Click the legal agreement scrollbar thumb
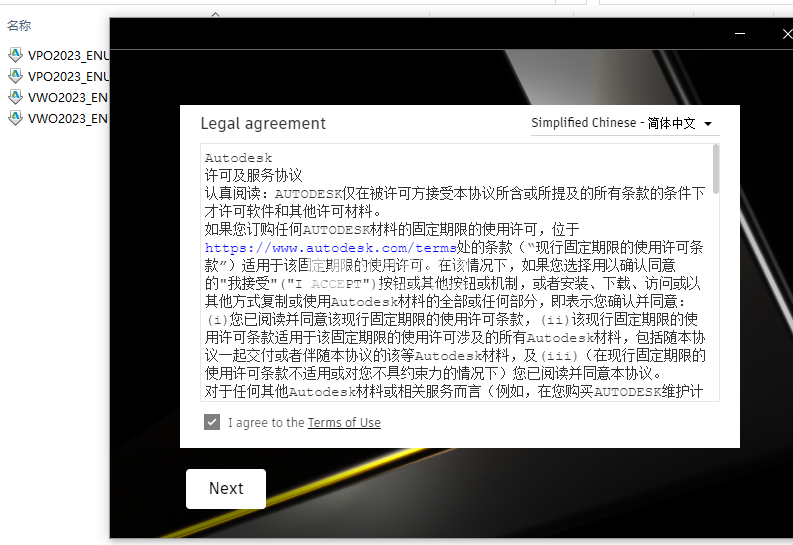The height and width of the screenshot is (545, 793). (x=716, y=169)
